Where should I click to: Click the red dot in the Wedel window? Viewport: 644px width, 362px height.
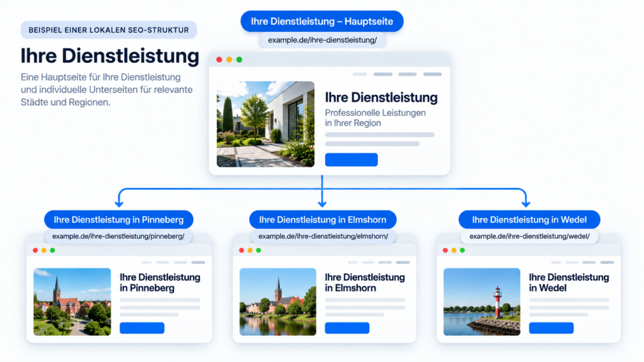click(x=445, y=250)
